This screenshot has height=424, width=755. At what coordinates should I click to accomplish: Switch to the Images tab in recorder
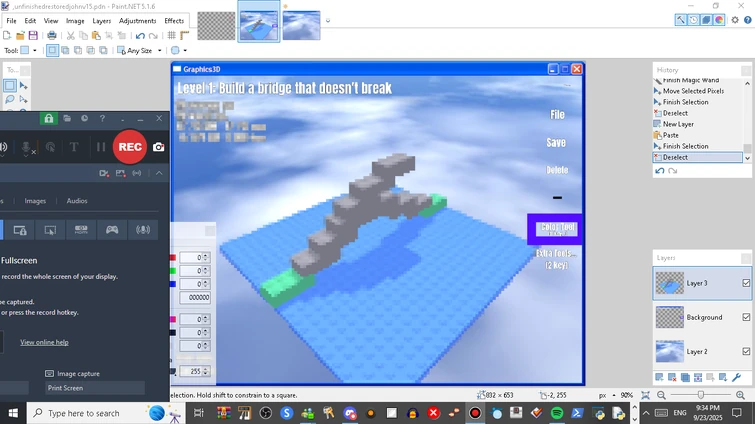(x=35, y=201)
